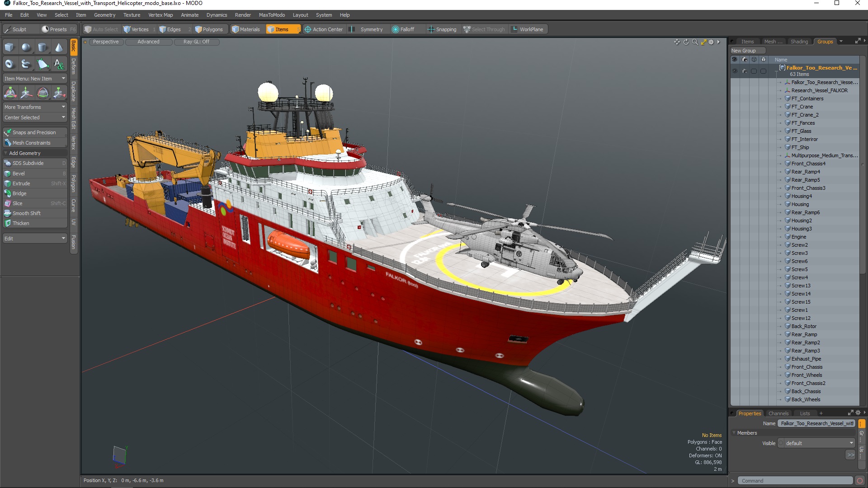Toggle Auto Select mode
The height and width of the screenshot is (488, 868).
(101, 29)
